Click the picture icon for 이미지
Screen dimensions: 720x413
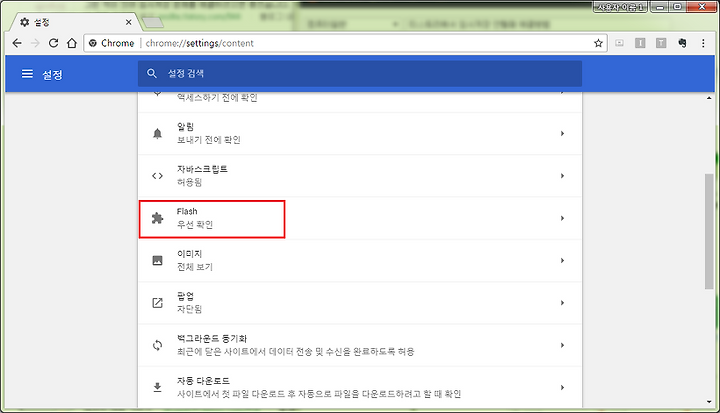[158, 260]
